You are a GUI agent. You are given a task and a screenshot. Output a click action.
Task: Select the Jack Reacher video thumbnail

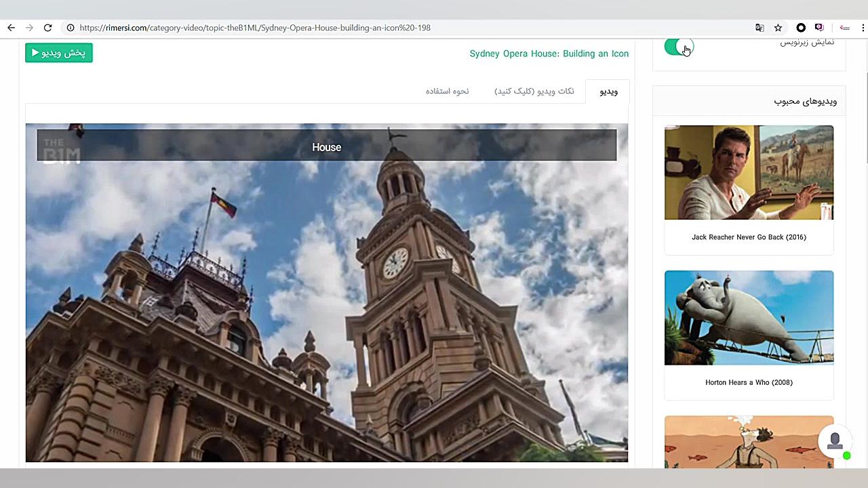pyautogui.click(x=749, y=173)
